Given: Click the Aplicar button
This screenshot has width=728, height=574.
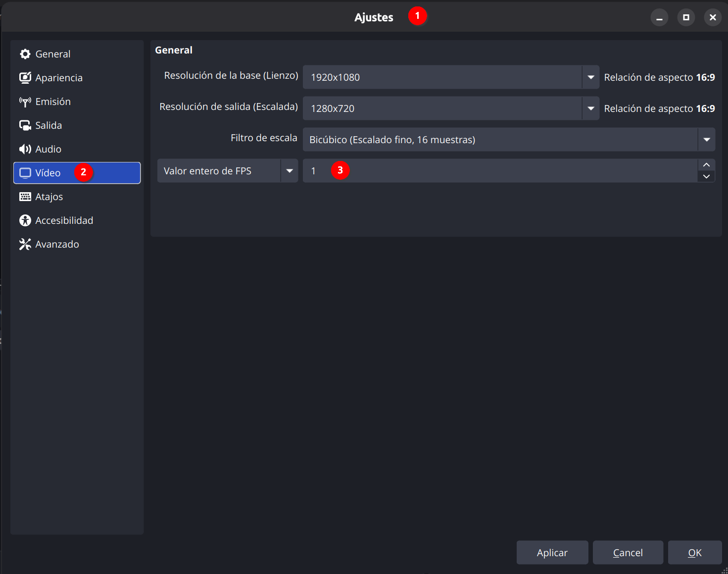Looking at the screenshot, I should pyautogui.click(x=552, y=553).
